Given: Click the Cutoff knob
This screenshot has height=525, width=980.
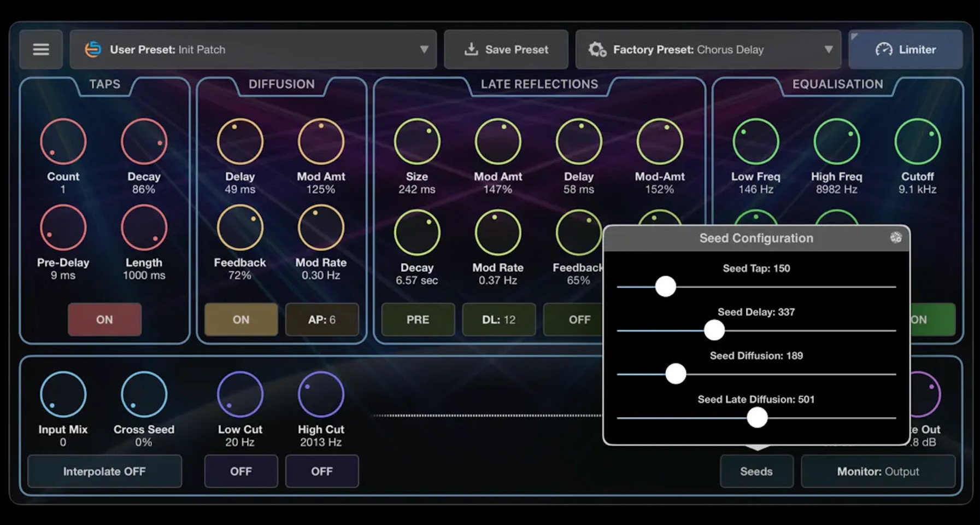Looking at the screenshot, I should click(x=918, y=142).
